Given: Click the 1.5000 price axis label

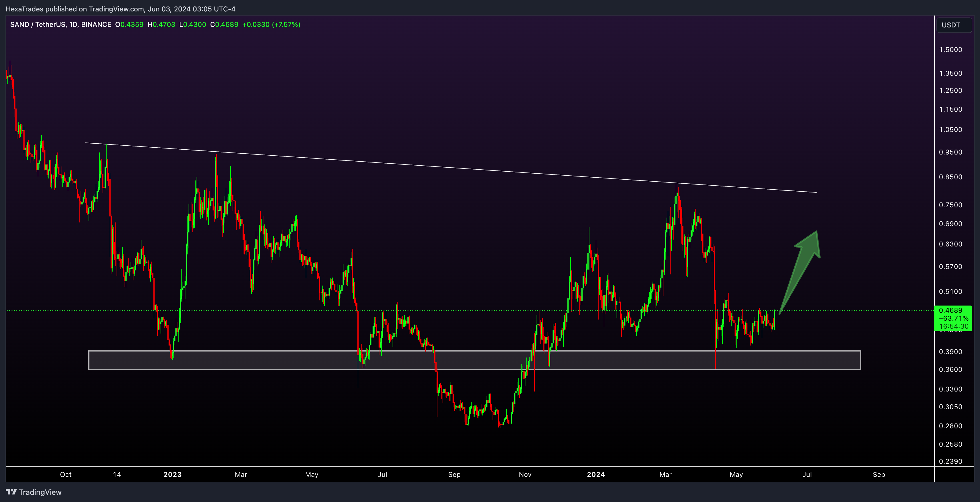Looking at the screenshot, I should pos(950,50).
